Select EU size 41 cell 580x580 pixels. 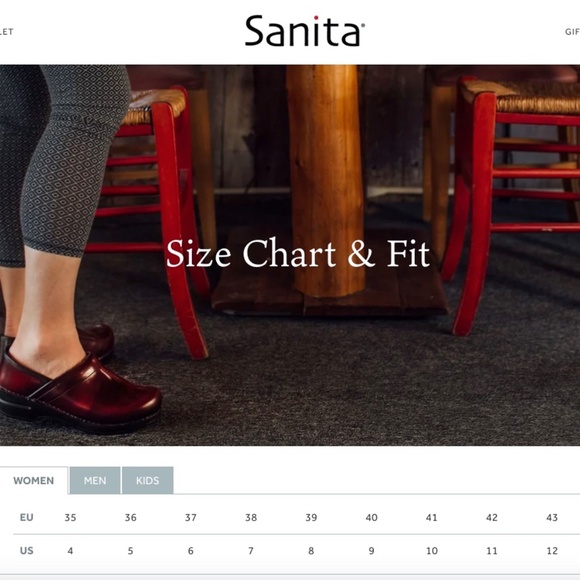pyautogui.click(x=431, y=517)
